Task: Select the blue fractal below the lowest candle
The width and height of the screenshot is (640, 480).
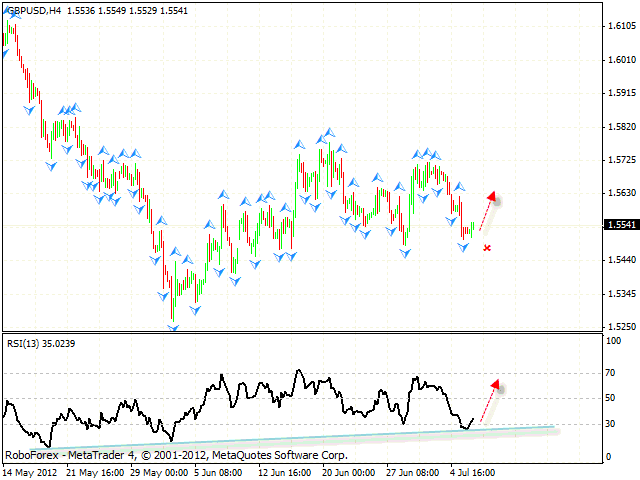Action: tap(173, 327)
